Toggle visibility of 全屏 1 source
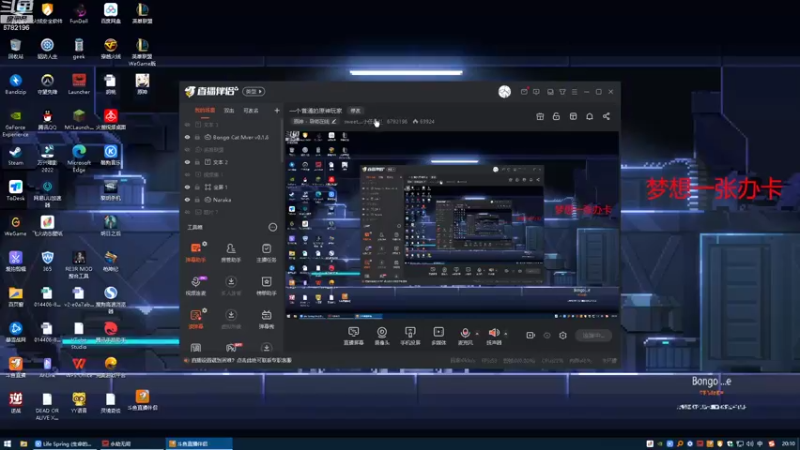 [187, 187]
